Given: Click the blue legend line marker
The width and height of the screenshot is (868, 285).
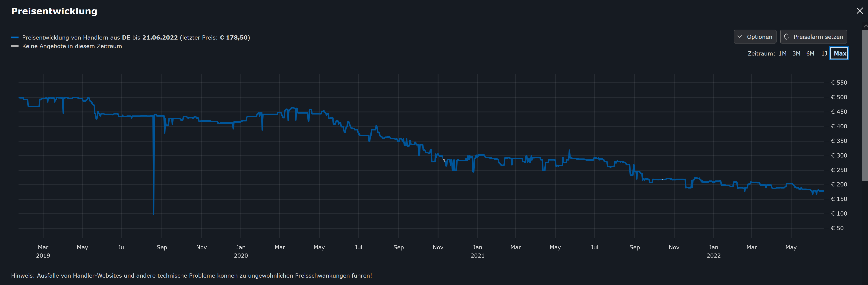Looking at the screenshot, I should pyautogui.click(x=15, y=38).
